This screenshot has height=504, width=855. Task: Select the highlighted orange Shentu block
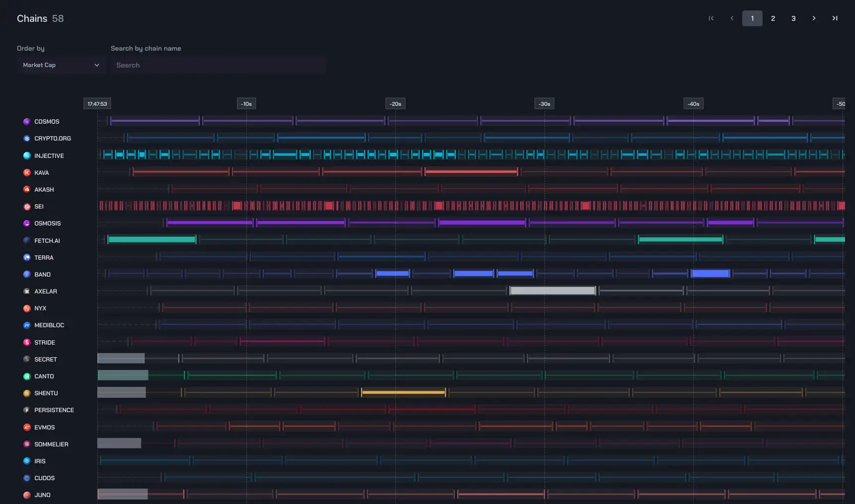(x=403, y=392)
